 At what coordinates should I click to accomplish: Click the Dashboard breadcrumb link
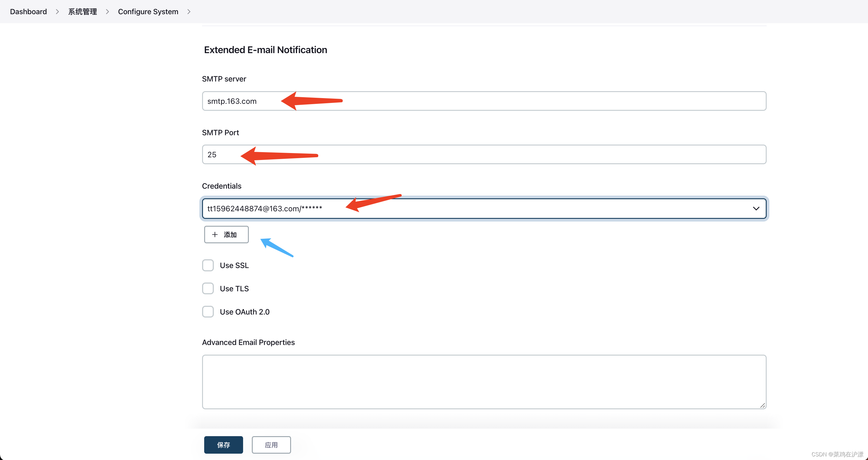(x=28, y=11)
